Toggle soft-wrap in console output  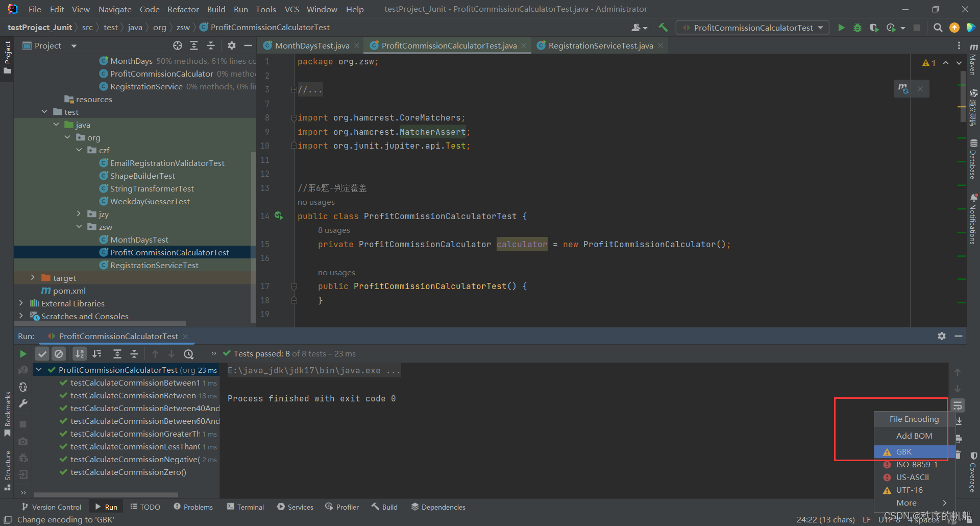coord(958,405)
